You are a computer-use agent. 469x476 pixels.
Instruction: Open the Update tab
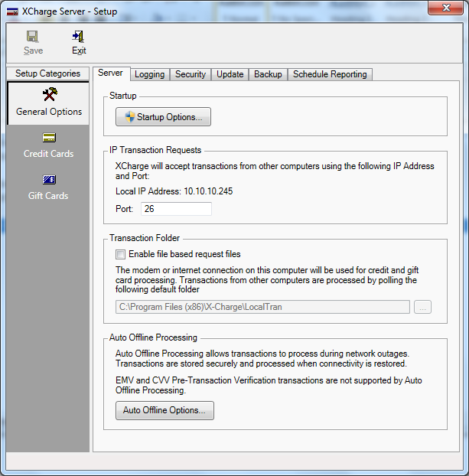pos(230,74)
